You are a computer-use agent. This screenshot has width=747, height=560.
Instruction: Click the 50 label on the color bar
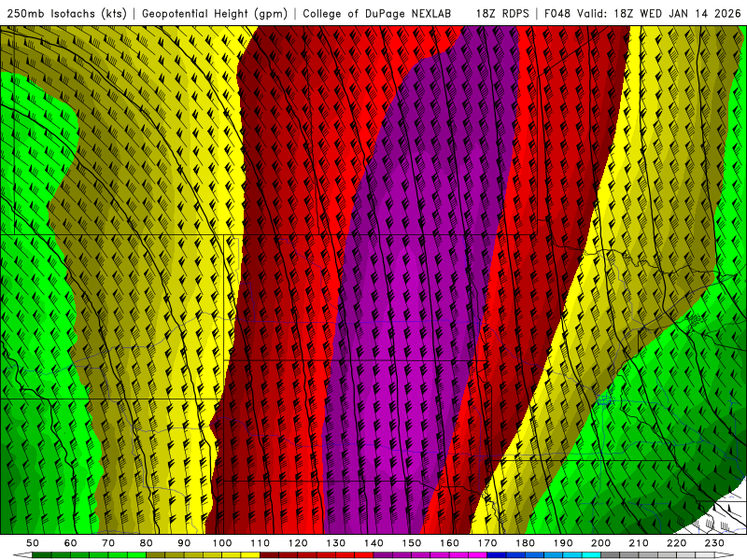(33, 543)
